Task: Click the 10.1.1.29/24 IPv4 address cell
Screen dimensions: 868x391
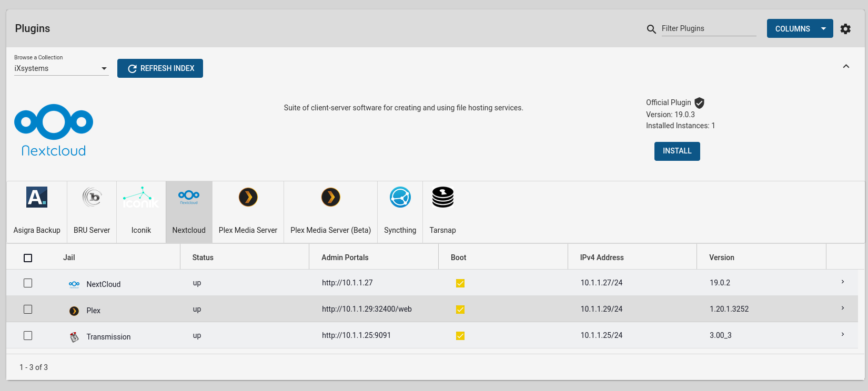Action: pos(602,309)
